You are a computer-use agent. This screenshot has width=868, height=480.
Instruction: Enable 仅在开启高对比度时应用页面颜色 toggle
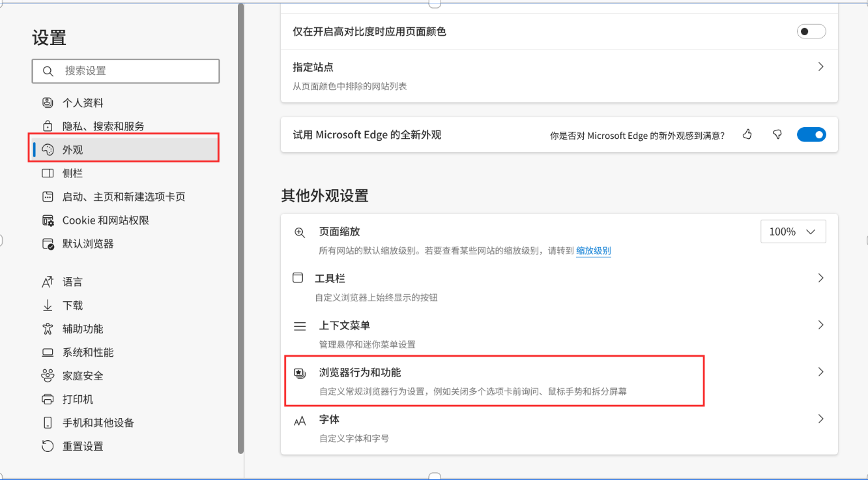811,31
